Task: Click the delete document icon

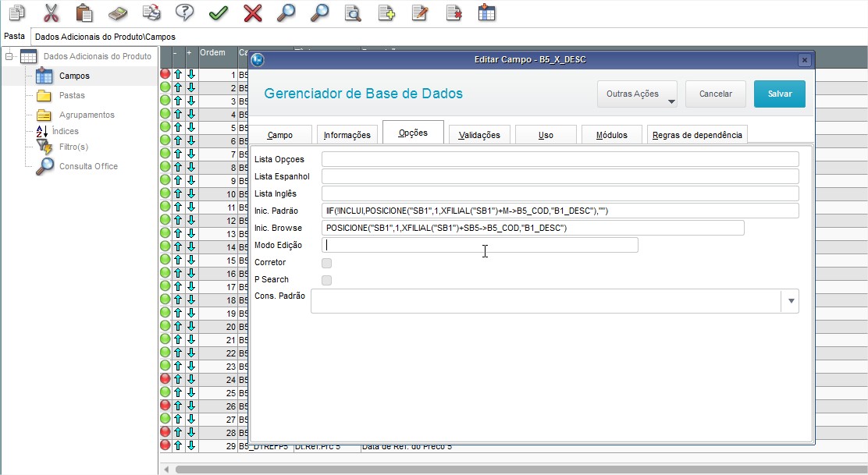Action: pos(454,12)
